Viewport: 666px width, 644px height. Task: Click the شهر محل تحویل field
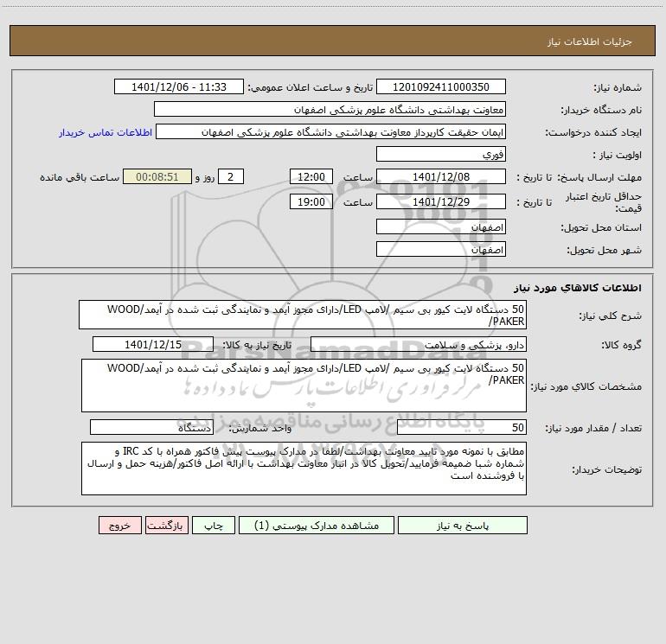pyautogui.click(x=441, y=249)
